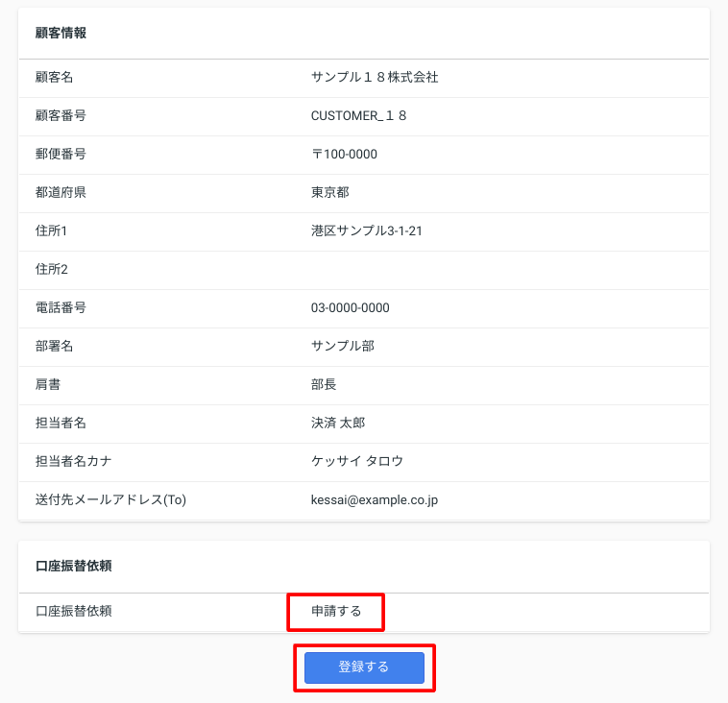Click the address value 港区サンプル3-1-21
728x703 pixels.
367,230
